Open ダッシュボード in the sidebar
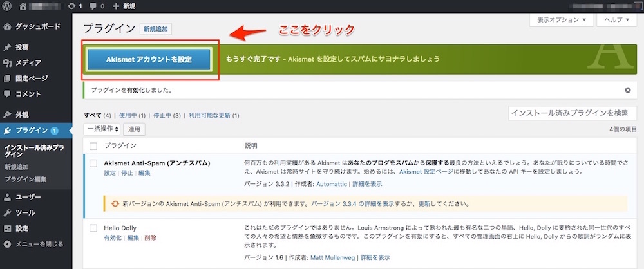 [x=35, y=26]
